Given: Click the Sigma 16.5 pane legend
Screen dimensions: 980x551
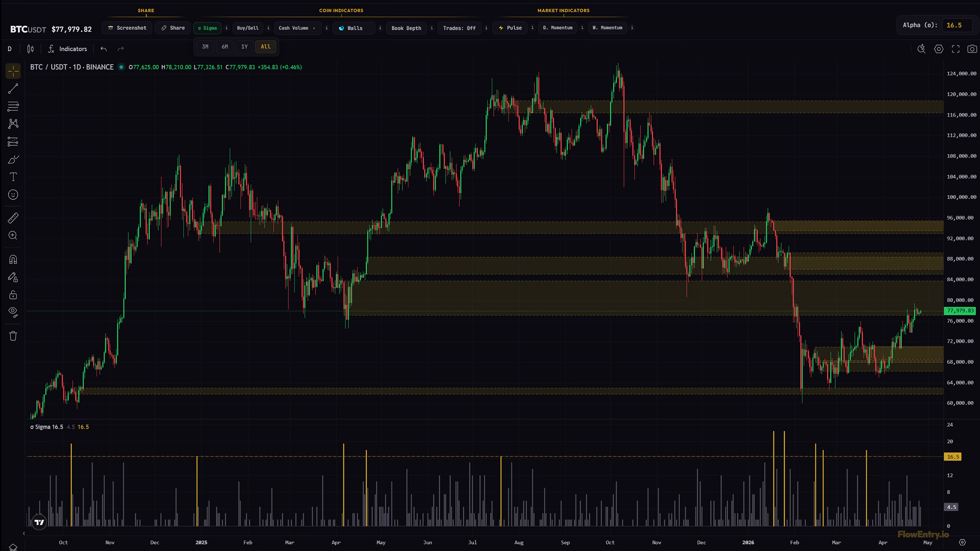Looking at the screenshot, I should [46, 427].
